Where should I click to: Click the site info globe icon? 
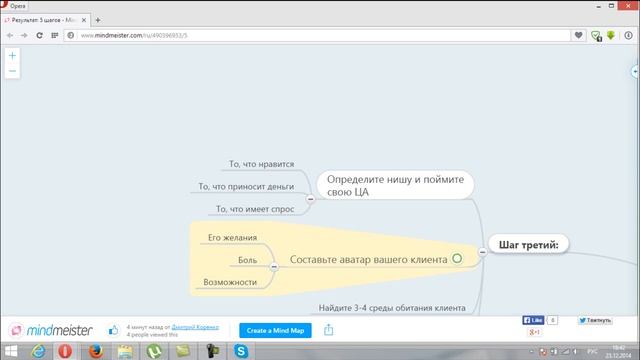tap(71, 36)
